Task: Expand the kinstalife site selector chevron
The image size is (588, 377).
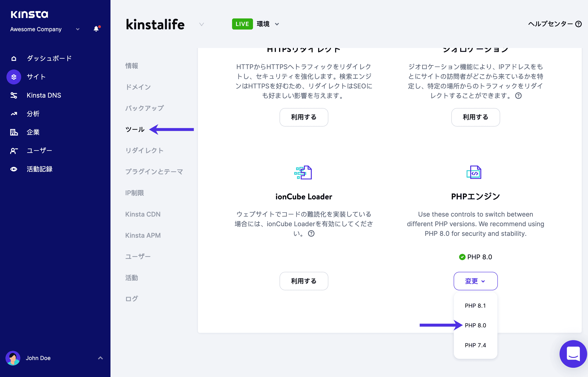Action: pyautogui.click(x=201, y=25)
